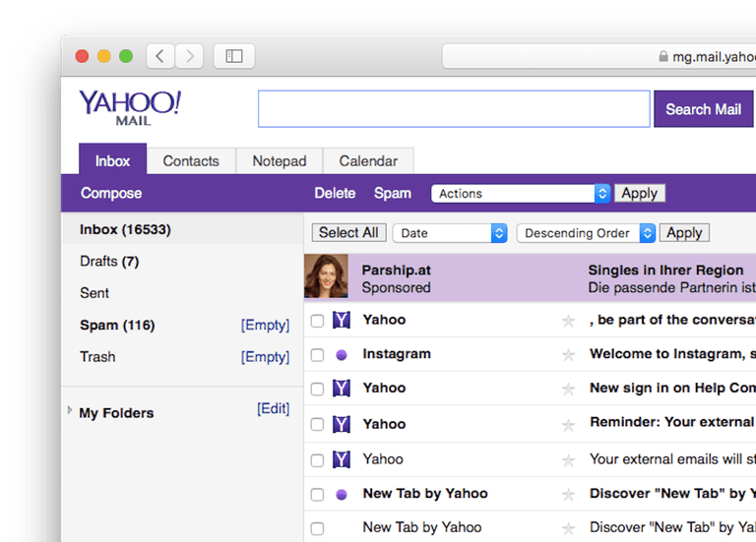Tick the checkbox for 'be part of the conversation' email
756x542 pixels.
pos(317,321)
